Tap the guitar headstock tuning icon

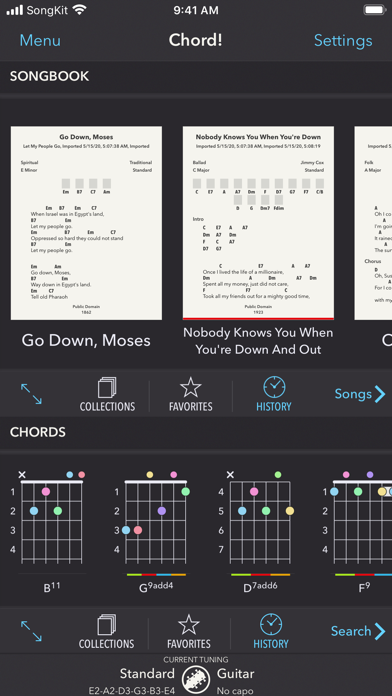(x=196, y=681)
